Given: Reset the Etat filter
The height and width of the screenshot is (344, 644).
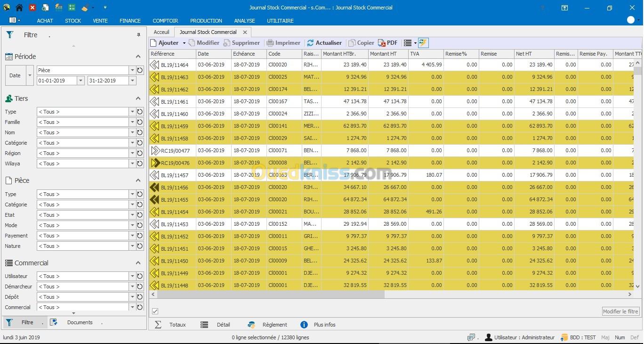Looking at the screenshot, I should coord(140,215).
